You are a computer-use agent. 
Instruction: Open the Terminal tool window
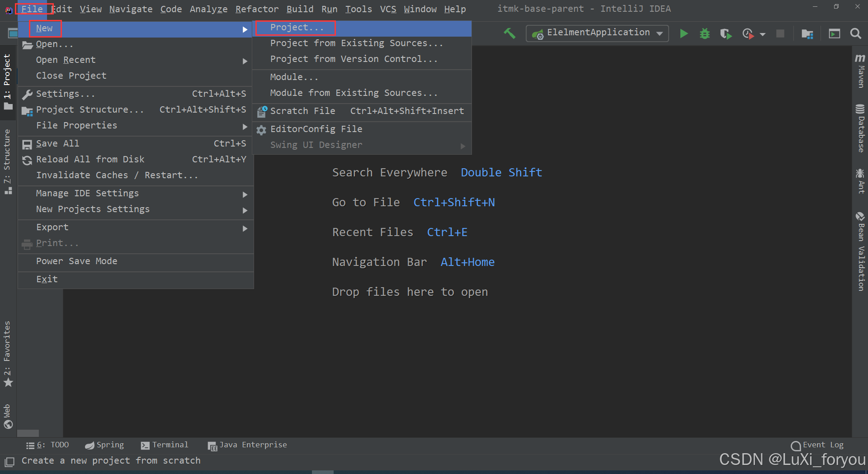click(x=165, y=445)
